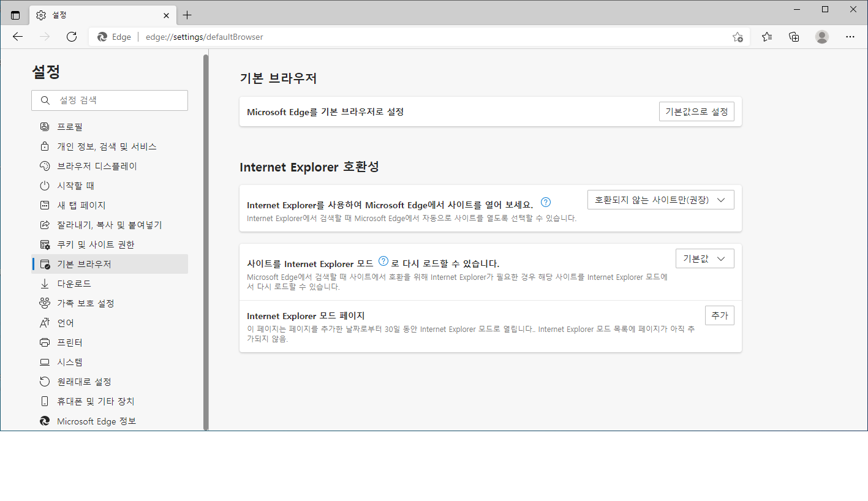Open Microsoft Edge 정보 section
The image size is (868, 501).
pyautogui.click(x=110, y=421)
